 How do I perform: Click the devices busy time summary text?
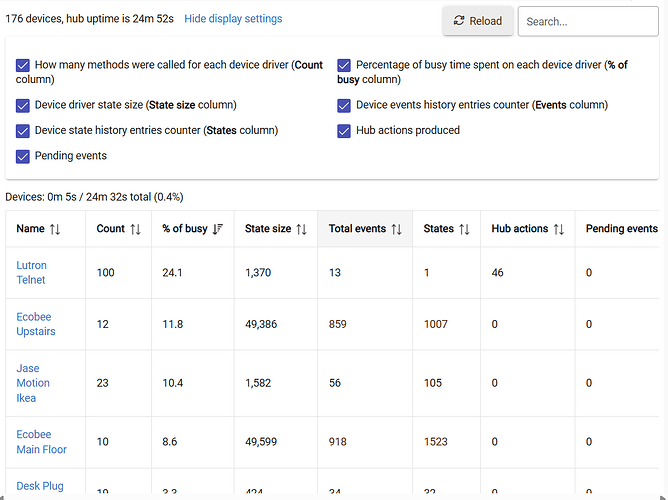pyautogui.click(x=94, y=197)
